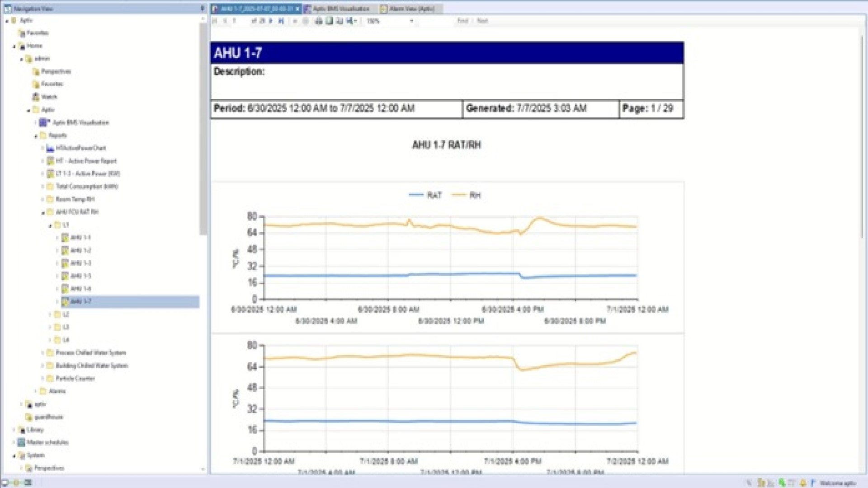Open the AHU 1-3 report
The image size is (868, 488).
(x=80, y=263)
